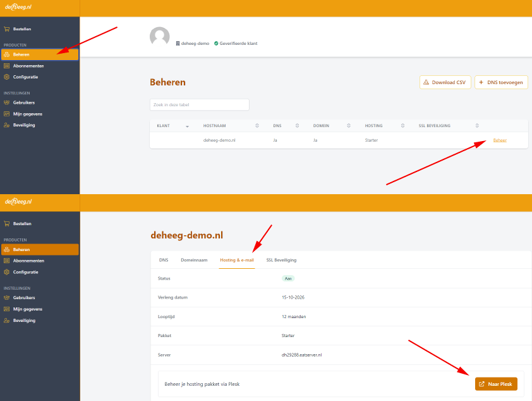532x401 pixels.
Task: Select the Hosting & e-mail tab
Action: coord(237,260)
